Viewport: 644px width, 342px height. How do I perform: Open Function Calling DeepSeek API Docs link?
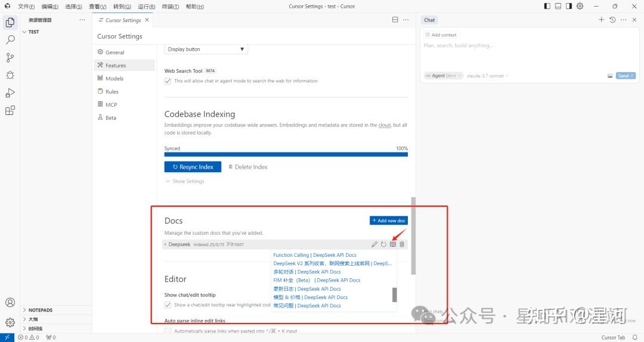coord(315,255)
